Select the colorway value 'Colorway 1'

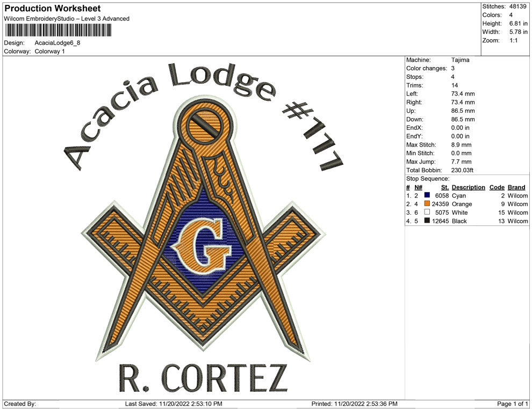[x=49, y=52]
